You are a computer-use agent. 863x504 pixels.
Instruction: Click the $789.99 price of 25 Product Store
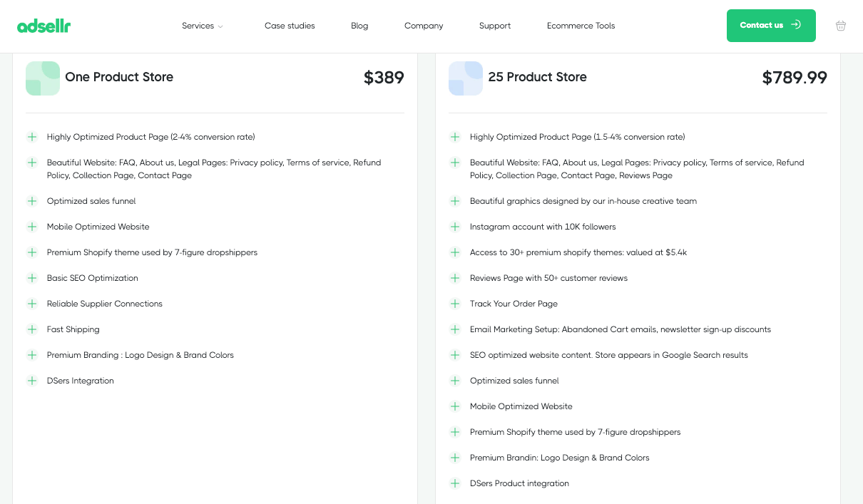click(795, 78)
